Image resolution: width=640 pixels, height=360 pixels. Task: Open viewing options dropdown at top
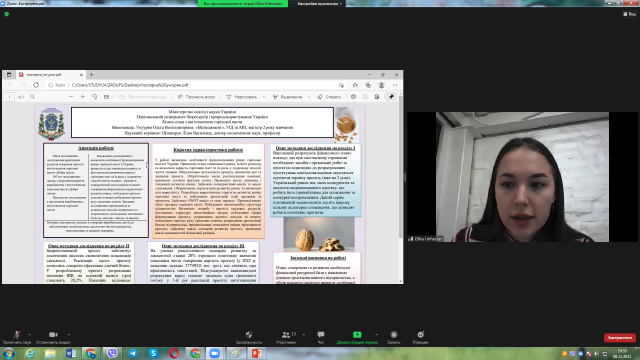[320, 3]
